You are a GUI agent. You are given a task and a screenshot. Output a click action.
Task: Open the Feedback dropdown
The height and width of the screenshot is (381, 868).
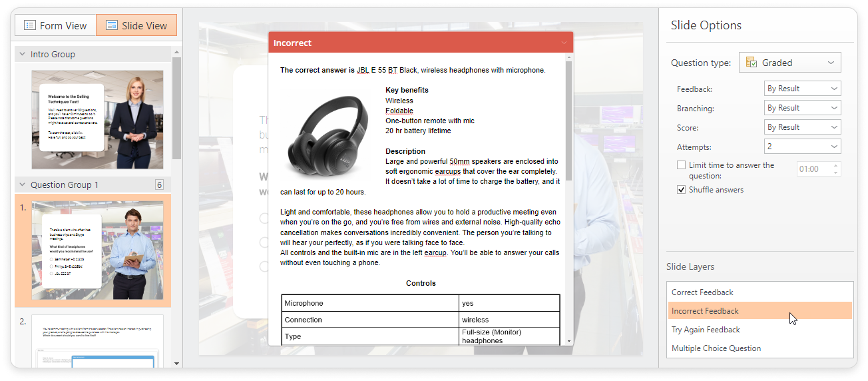tap(802, 89)
